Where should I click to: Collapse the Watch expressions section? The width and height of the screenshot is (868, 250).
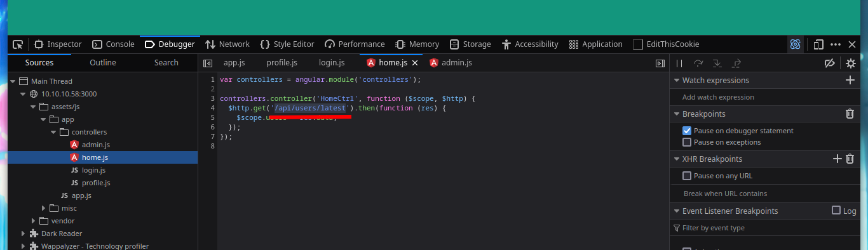click(x=676, y=81)
